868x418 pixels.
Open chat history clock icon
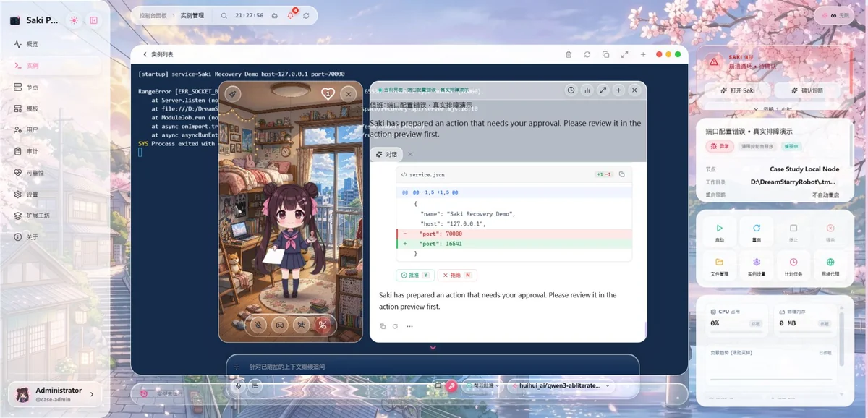tap(571, 90)
